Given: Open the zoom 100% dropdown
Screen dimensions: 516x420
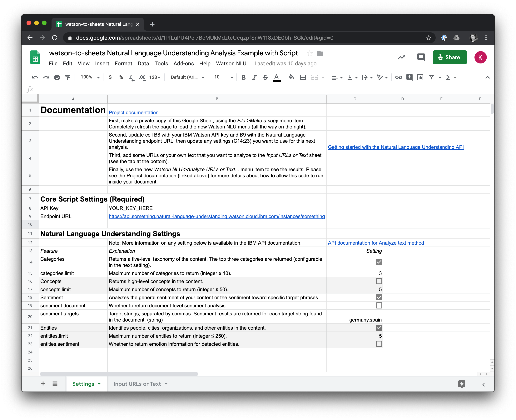Looking at the screenshot, I should (90, 77).
